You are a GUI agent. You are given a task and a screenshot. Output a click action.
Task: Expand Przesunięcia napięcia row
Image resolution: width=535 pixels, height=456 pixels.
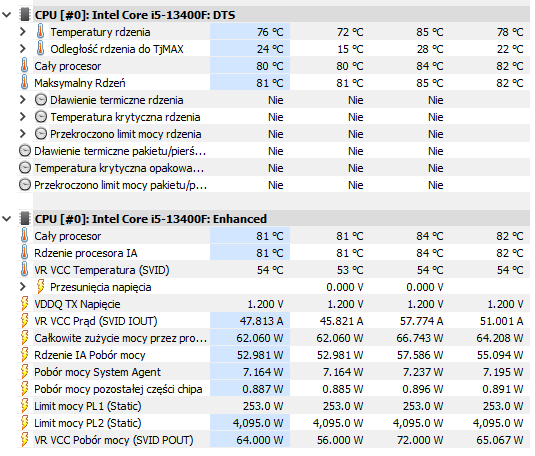click(x=23, y=287)
